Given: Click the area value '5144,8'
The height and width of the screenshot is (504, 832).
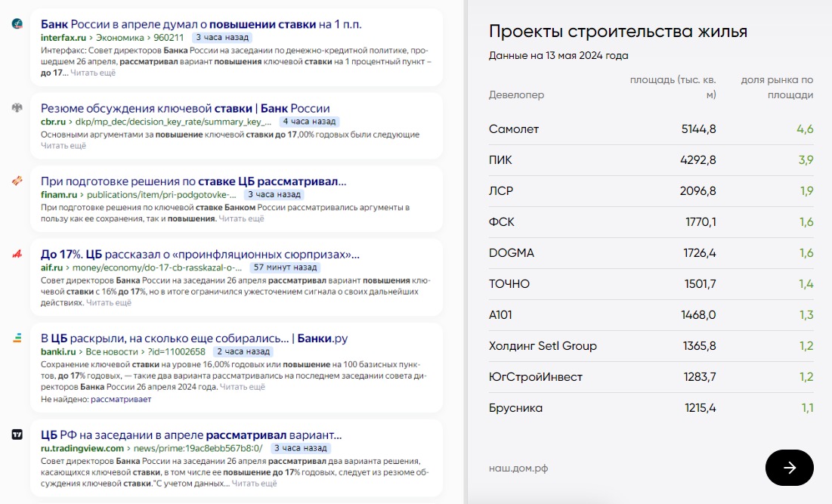Looking at the screenshot, I should click(699, 129).
